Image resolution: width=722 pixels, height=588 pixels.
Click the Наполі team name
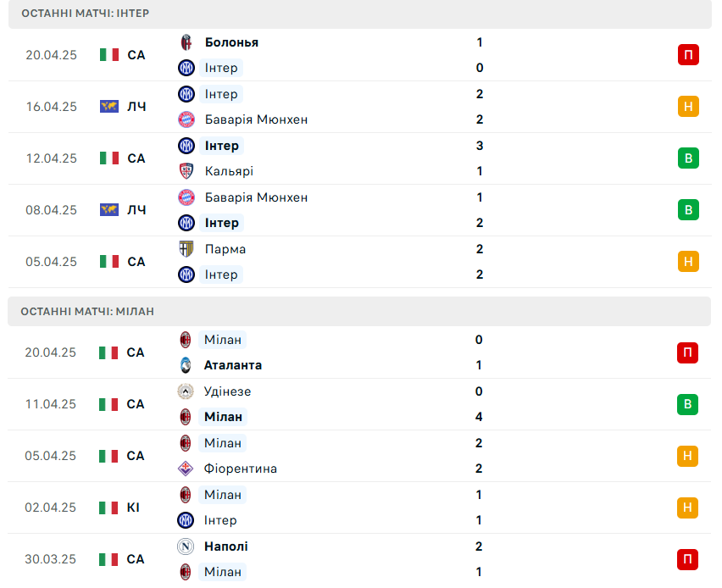[x=226, y=546]
